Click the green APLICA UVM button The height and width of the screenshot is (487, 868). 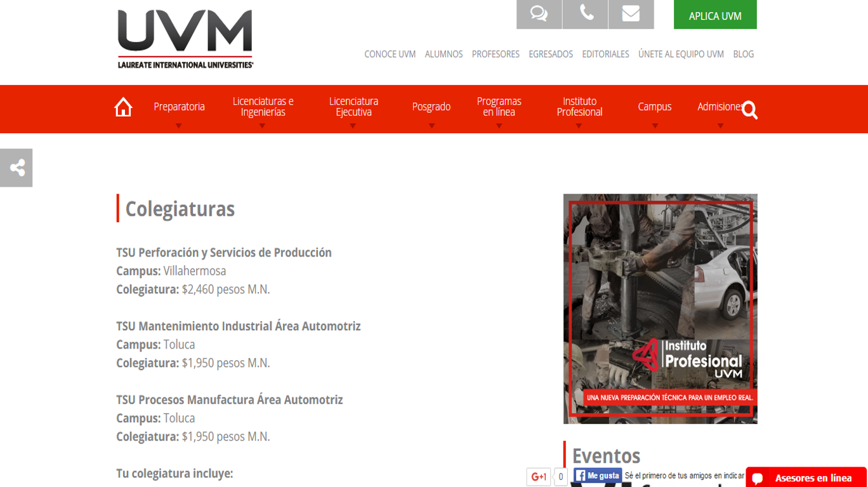click(x=715, y=14)
